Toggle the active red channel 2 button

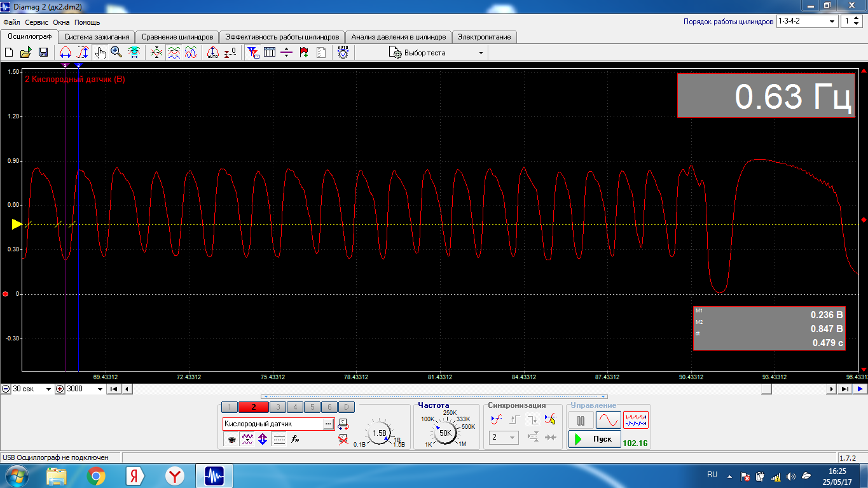[253, 407]
